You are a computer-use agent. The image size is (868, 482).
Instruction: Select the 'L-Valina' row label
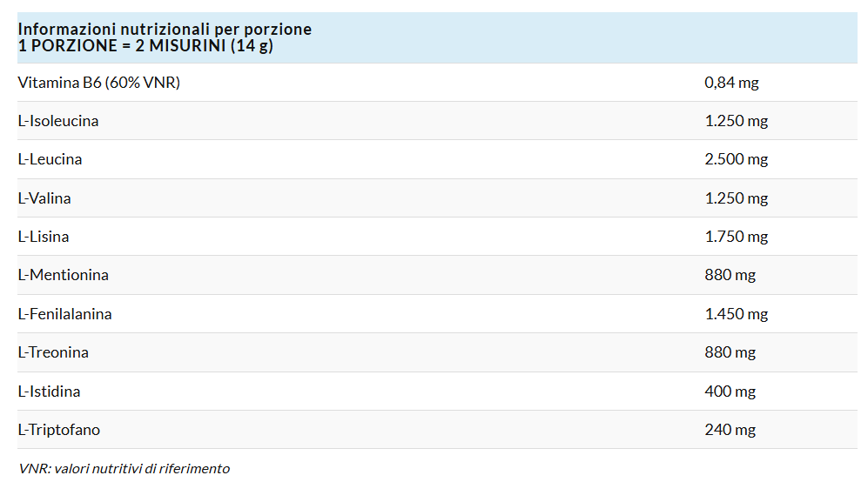[x=44, y=198]
